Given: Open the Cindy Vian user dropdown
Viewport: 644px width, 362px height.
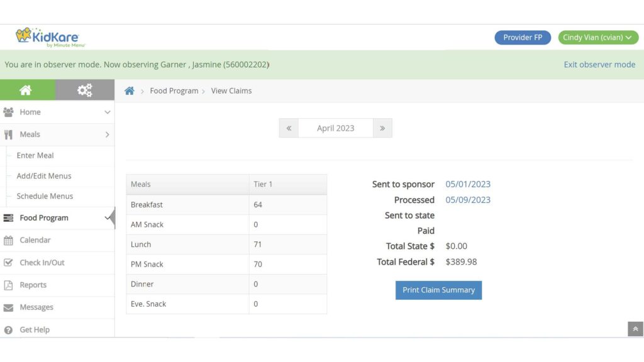Looking at the screenshot, I should (x=598, y=37).
